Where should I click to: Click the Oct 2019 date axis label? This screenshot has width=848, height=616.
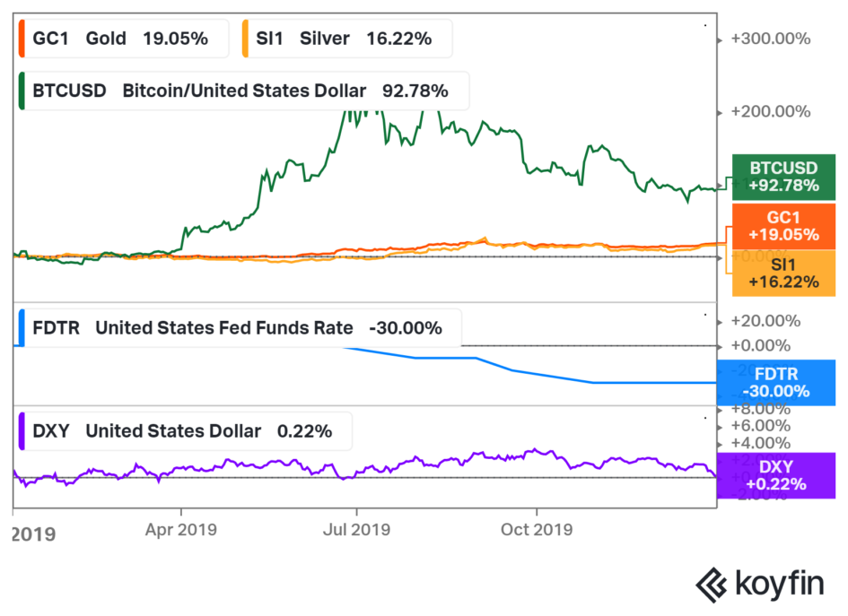(536, 529)
